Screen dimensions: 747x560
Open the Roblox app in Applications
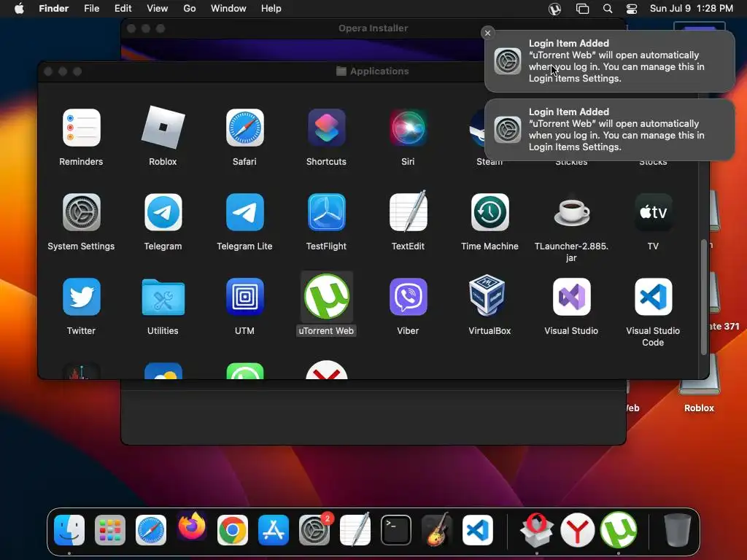[x=163, y=128]
